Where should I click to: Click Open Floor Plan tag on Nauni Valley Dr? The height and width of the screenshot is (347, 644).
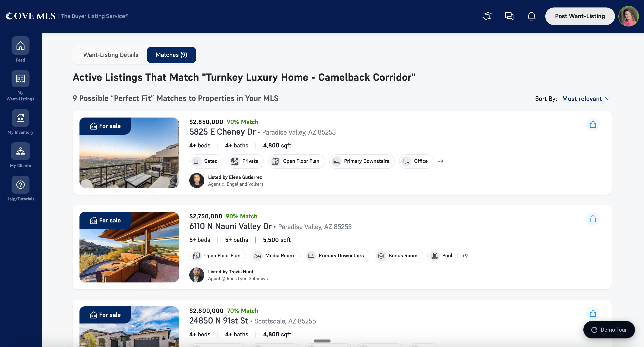[x=218, y=256]
